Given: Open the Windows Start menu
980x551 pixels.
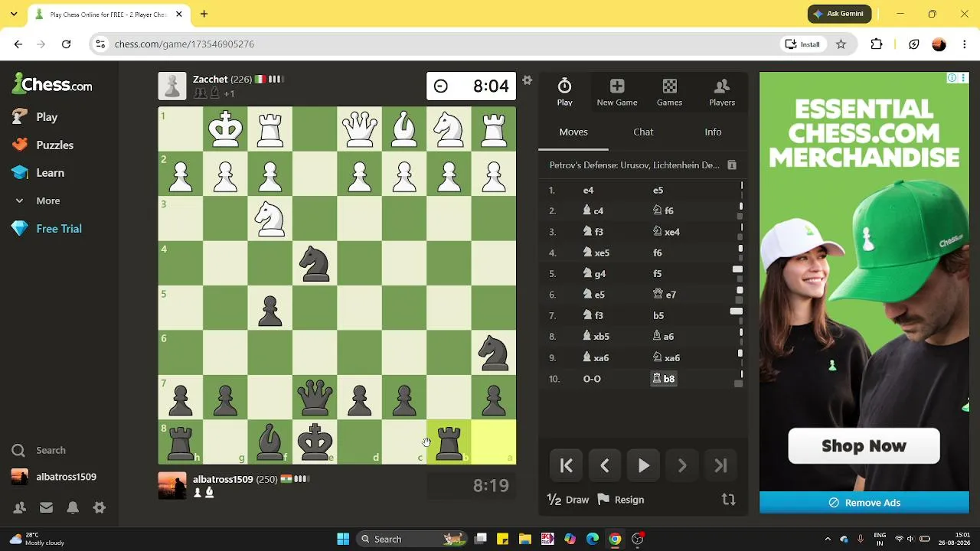Looking at the screenshot, I should (343, 540).
